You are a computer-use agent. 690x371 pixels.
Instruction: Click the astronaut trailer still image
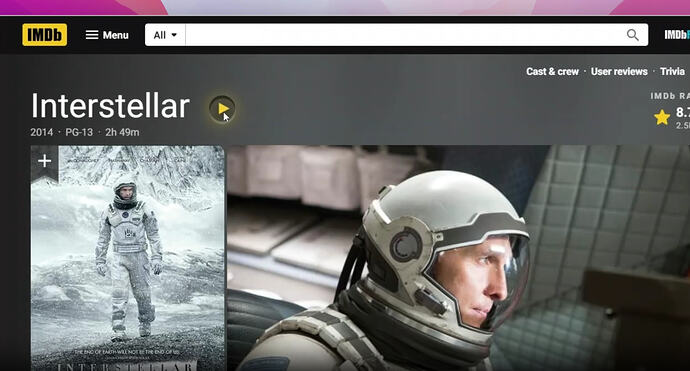pyautogui.click(x=459, y=258)
